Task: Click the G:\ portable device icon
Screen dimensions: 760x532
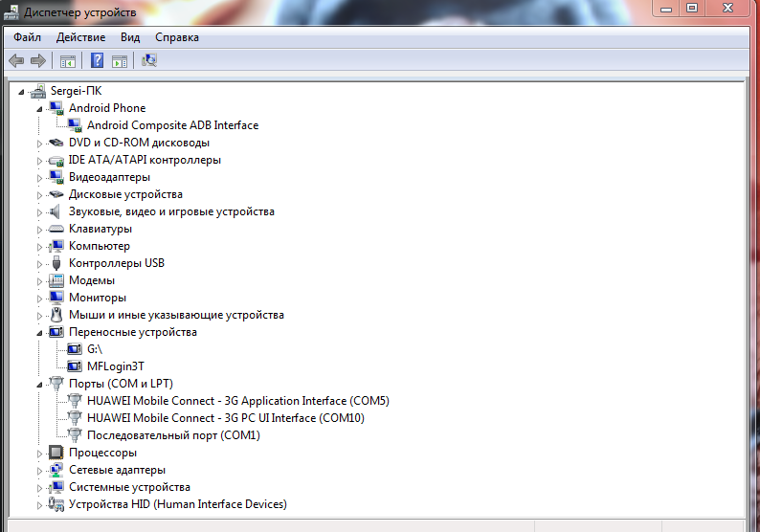Action: (x=74, y=349)
